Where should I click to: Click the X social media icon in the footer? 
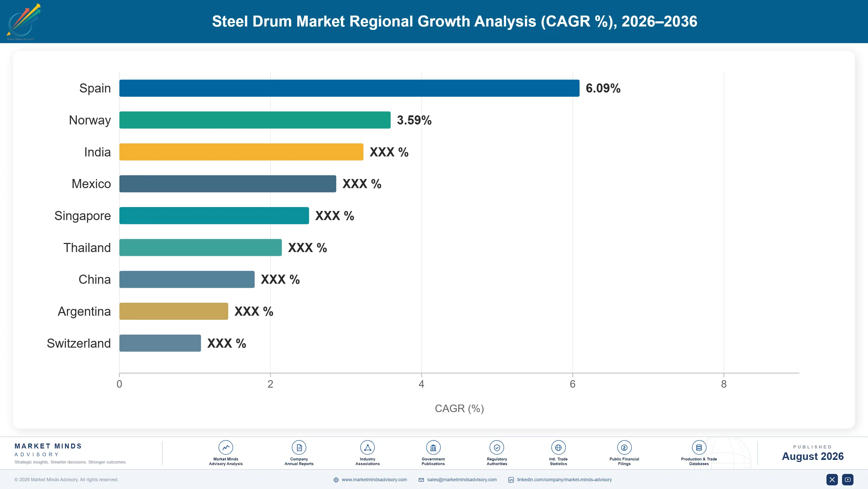(832, 480)
